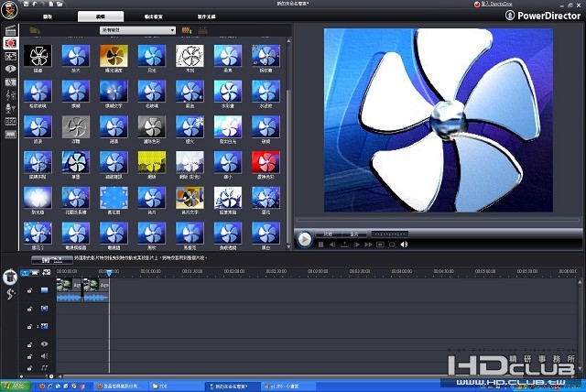Screen dimensions: 586x392
Task: Toggle the effect track eye icon in timeline
Action: point(43,343)
